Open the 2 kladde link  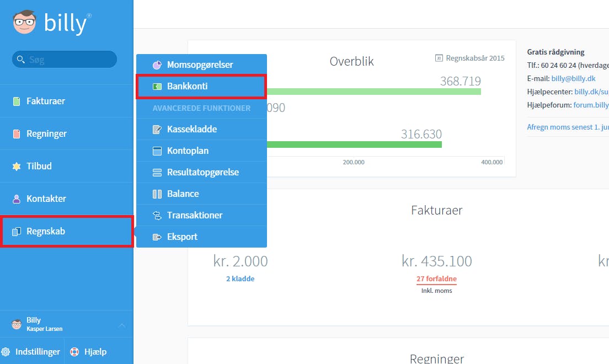(x=241, y=279)
